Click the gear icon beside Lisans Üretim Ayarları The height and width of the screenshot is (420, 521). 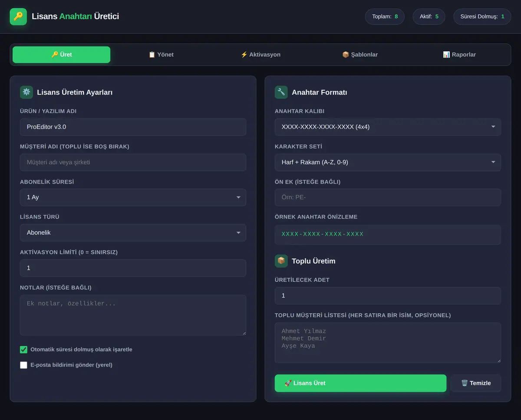[26, 92]
